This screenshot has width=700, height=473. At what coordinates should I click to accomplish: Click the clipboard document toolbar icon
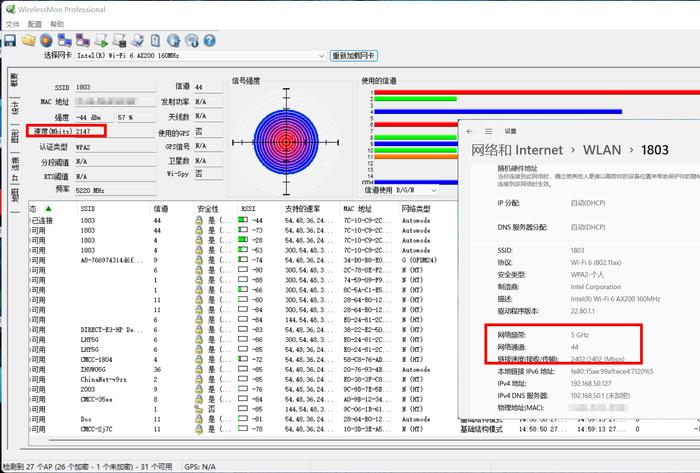click(155, 41)
